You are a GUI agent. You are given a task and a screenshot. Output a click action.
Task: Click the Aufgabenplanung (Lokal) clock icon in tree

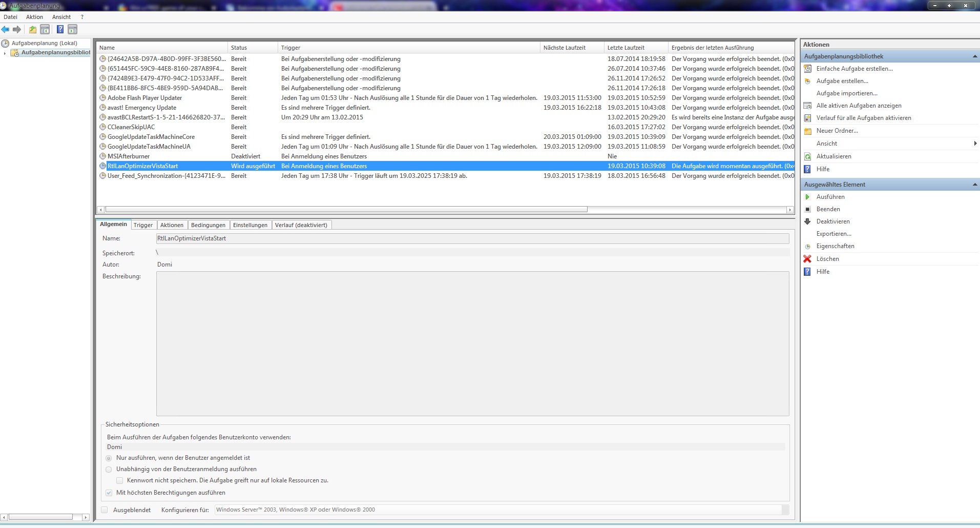coord(6,43)
